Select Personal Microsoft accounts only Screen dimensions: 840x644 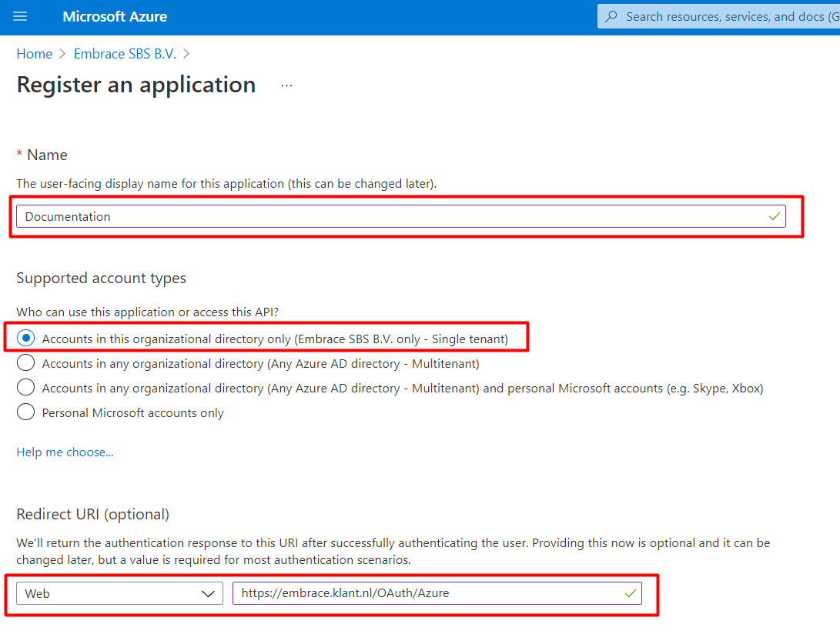coord(25,412)
